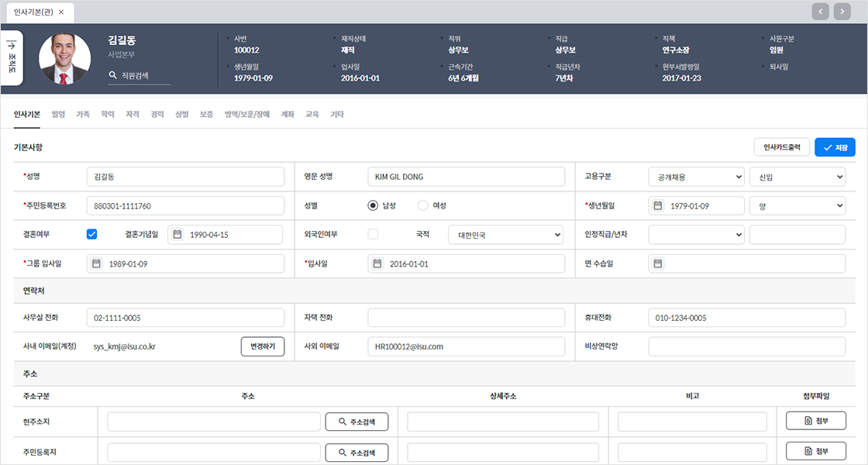
Task: Click the 직원검색 magnifier icon
Action: coord(113,75)
